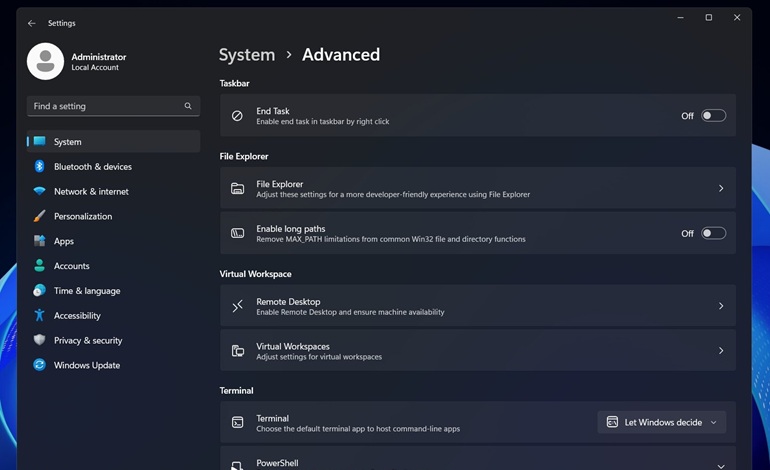This screenshot has width=770, height=470.
Task: Click the Terminal section heading
Action: click(x=236, y=390)
